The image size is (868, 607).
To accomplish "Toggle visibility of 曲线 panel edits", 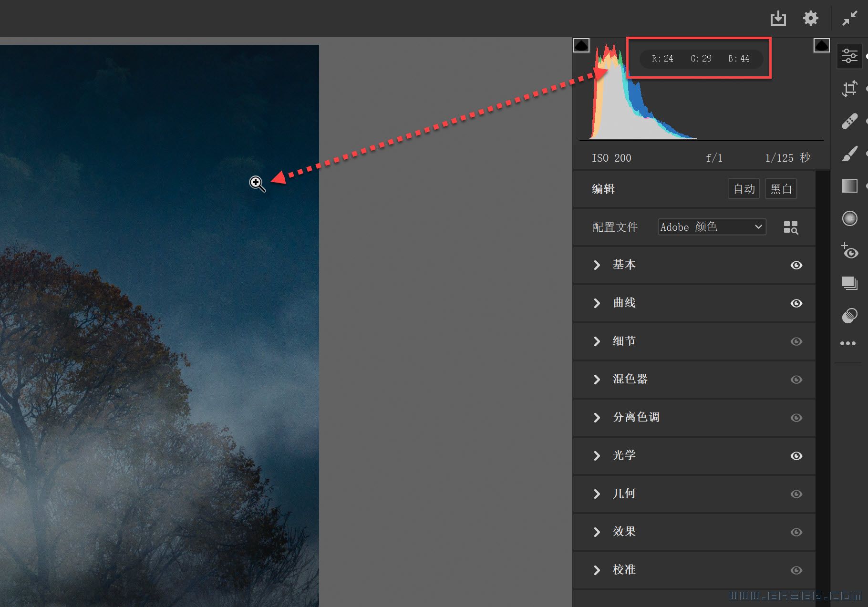I will click(x=796, y=303).
